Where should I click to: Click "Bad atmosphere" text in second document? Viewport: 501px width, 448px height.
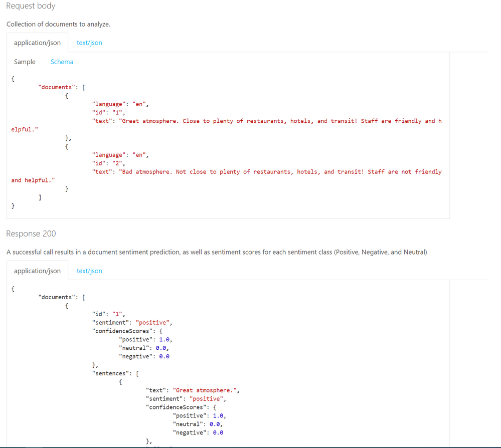[146, 172]
